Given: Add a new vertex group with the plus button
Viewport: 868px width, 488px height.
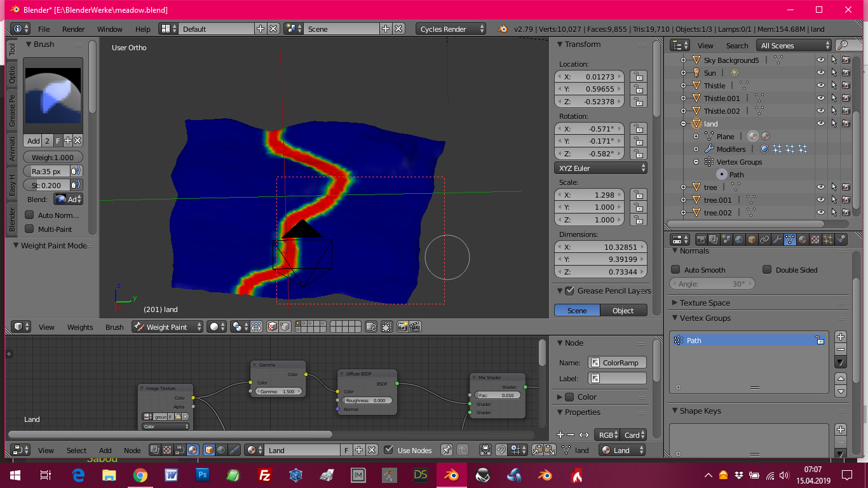Looking at the screenshot, I should tap(840, 337).
